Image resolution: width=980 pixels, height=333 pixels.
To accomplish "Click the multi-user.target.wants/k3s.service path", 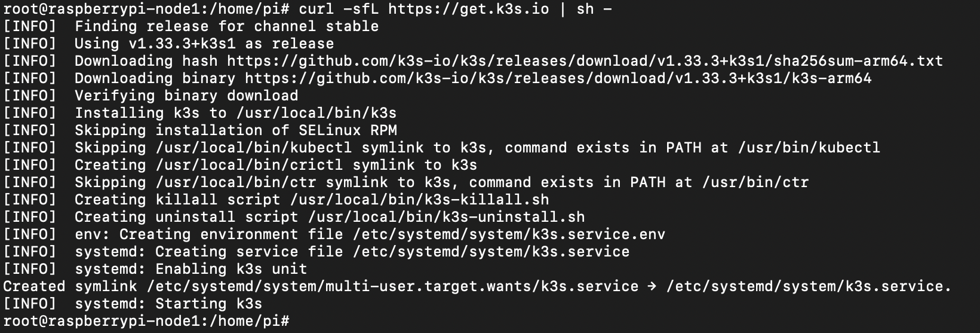I will tap(392, 286).
